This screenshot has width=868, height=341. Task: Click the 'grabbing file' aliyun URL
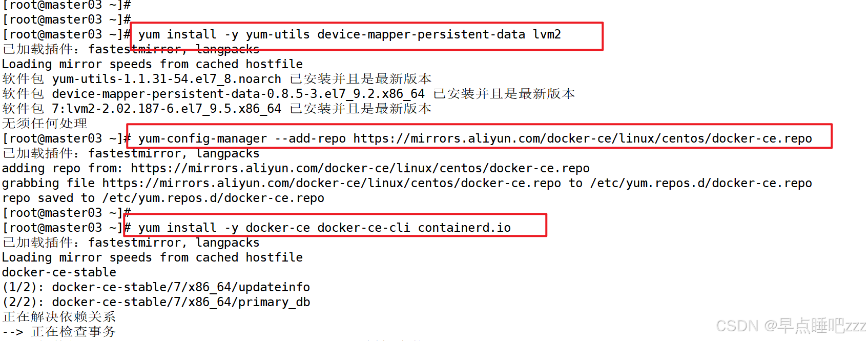(332, 183)
